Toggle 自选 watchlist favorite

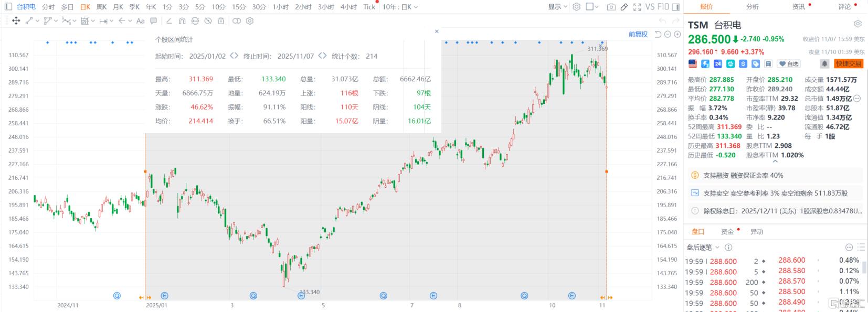(789, 63)
